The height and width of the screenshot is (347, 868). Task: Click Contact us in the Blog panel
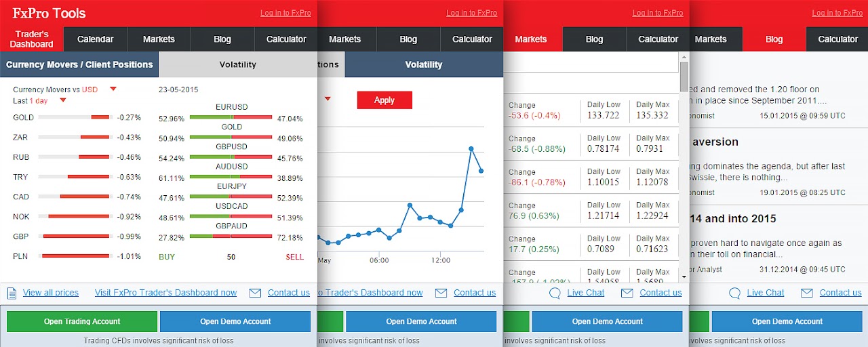click(x=840, y=293)
